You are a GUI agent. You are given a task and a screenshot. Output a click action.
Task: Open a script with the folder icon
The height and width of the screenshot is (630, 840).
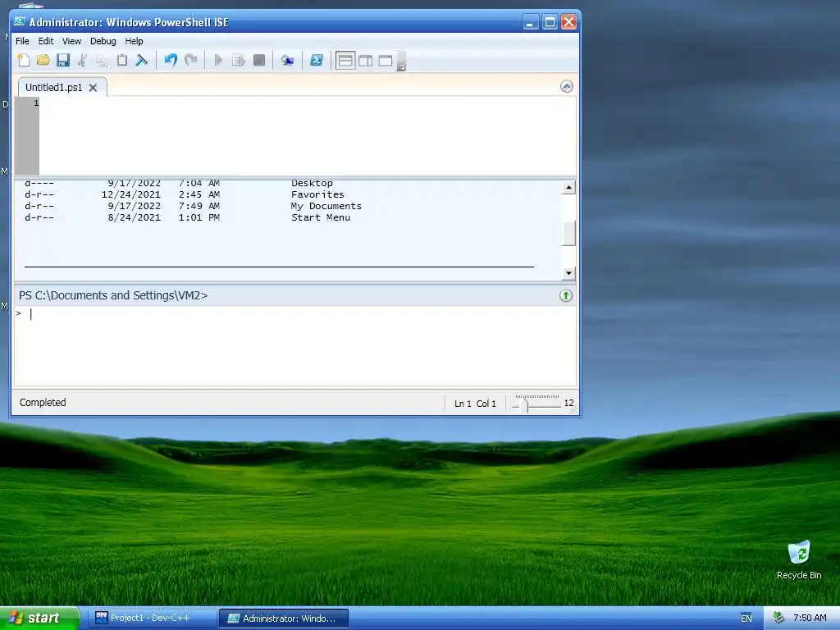point(43,61)
